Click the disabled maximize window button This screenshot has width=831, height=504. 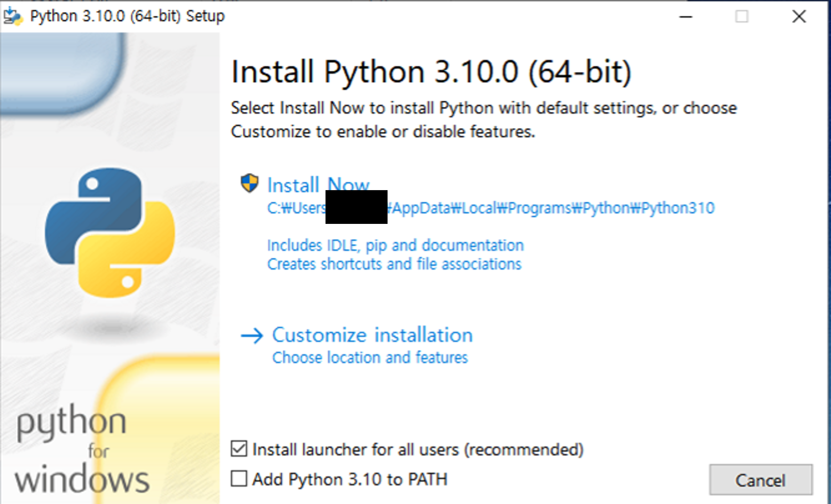(x=741, y=17)
